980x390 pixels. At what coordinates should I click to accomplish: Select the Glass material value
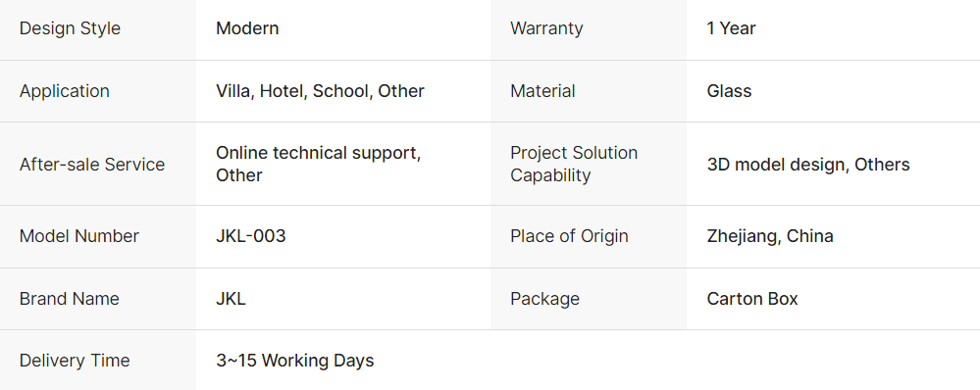730,91
